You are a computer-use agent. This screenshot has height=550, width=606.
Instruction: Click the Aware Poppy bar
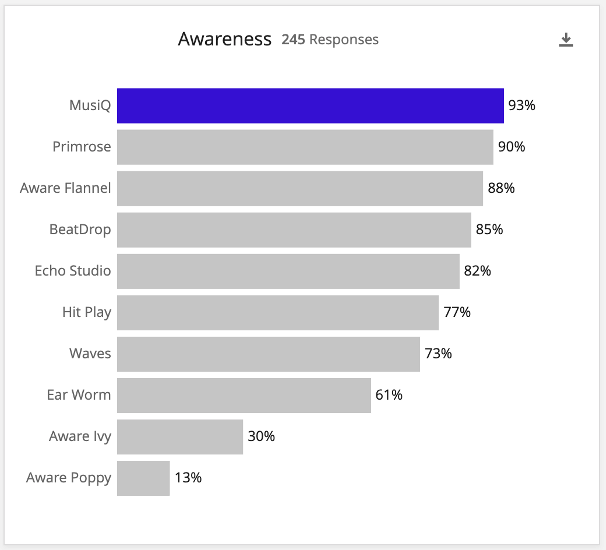pos(143,478)
